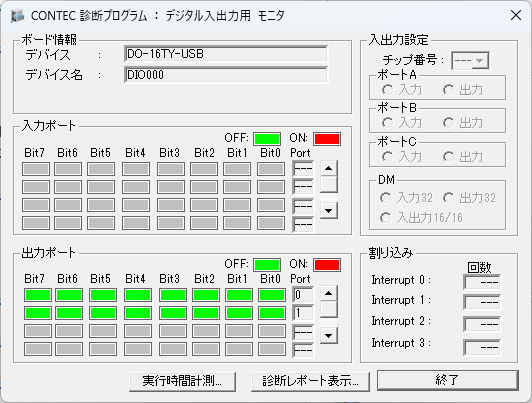This screenshot has width=532, height=403.
Task: Toggle output Port 0 Bit2 indicator
Action: tap(206, 295)
